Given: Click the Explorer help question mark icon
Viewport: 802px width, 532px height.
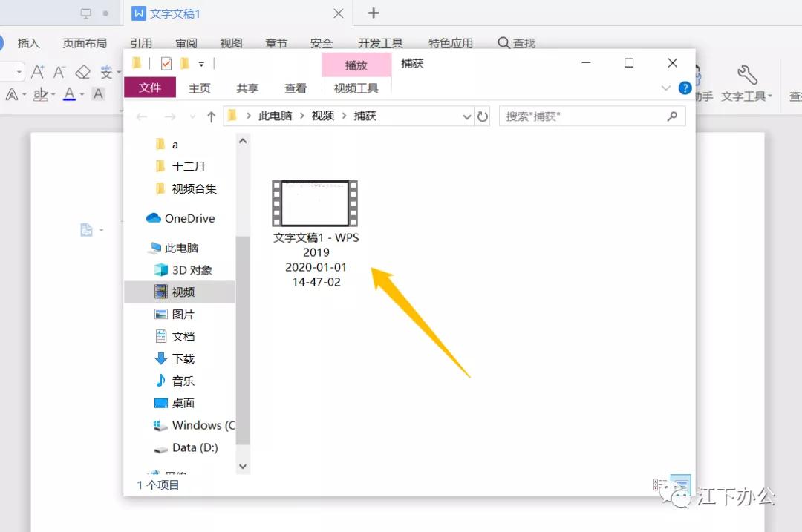Looking at the screenshot, I should point(685,88).
